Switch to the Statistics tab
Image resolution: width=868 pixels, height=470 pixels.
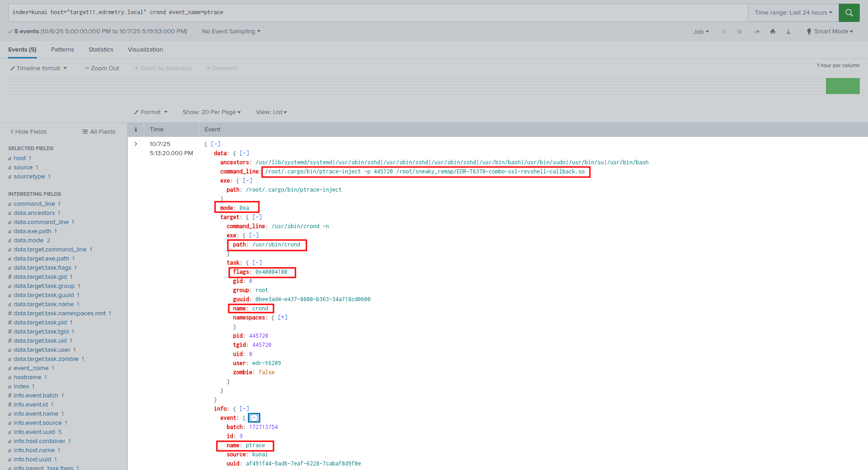[x=100, y=50]
